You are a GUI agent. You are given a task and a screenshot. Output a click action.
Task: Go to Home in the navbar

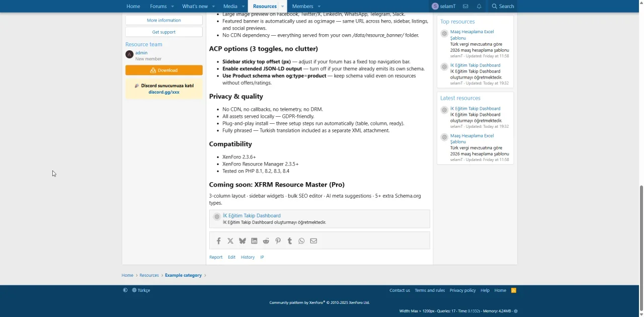pos(133,6)
